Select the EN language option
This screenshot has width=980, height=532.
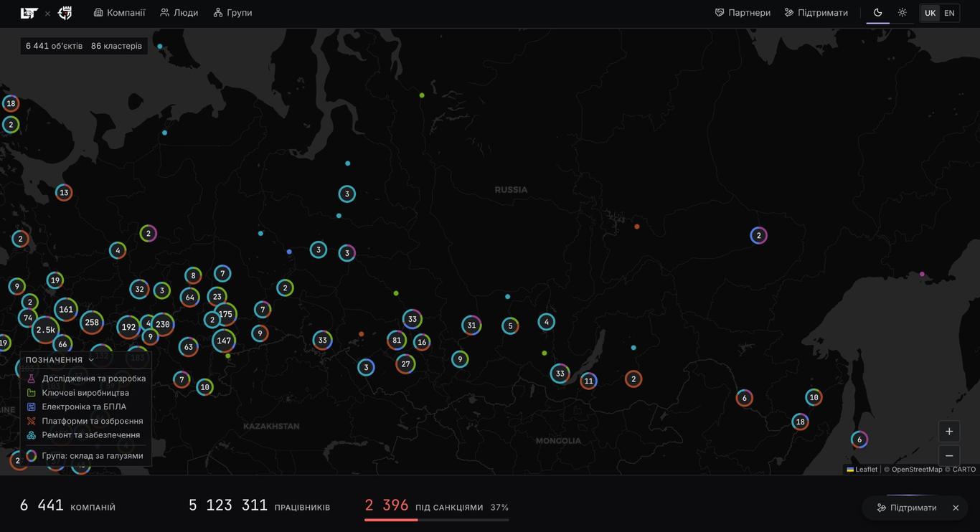point(949,13)
